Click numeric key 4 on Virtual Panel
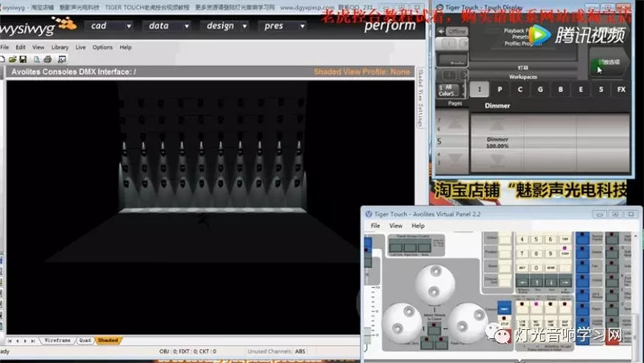The height and width of the screenshot is (363, 644). (522, 239)
